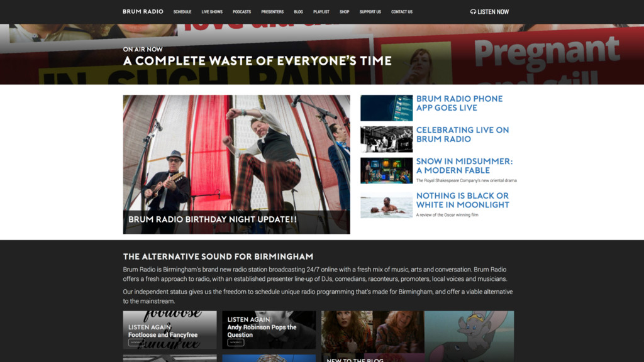Read 'Nothing Is Black or White in Moonlight'
This screenshot has width=644, height=362.
tap(462, 200)
